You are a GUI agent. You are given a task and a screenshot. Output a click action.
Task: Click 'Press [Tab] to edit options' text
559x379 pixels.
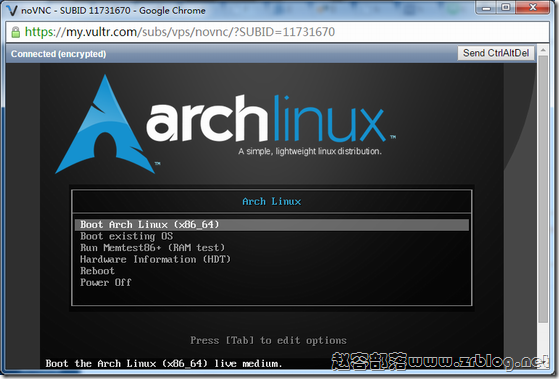pos(268,340)
